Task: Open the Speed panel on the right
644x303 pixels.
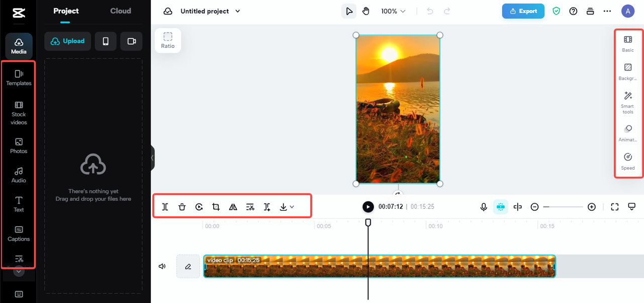Action: click(x=627, y=161)
